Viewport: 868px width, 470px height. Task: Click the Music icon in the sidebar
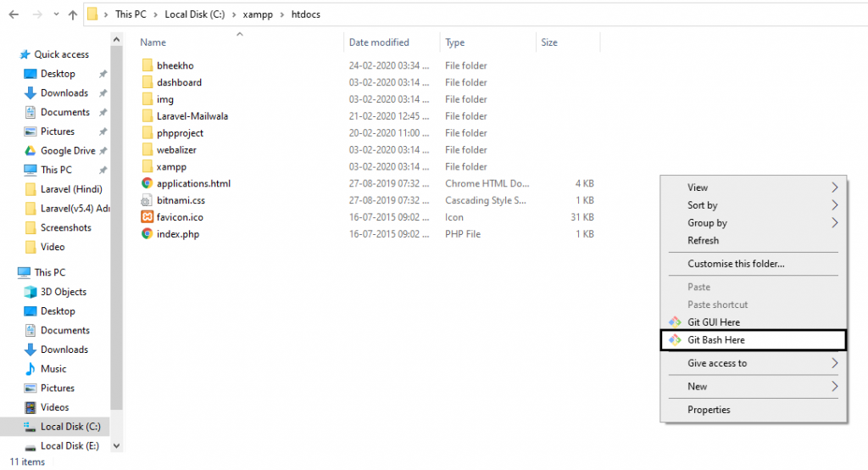(31, 369)
